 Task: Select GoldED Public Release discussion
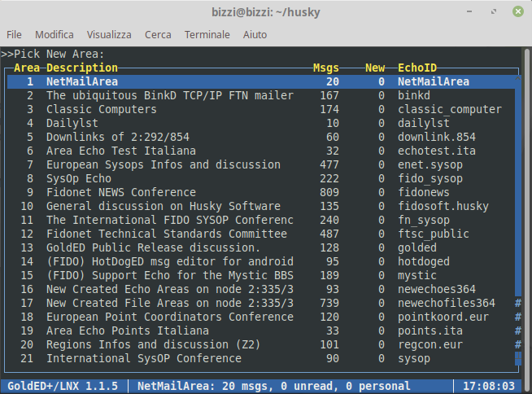coord(154,247)
